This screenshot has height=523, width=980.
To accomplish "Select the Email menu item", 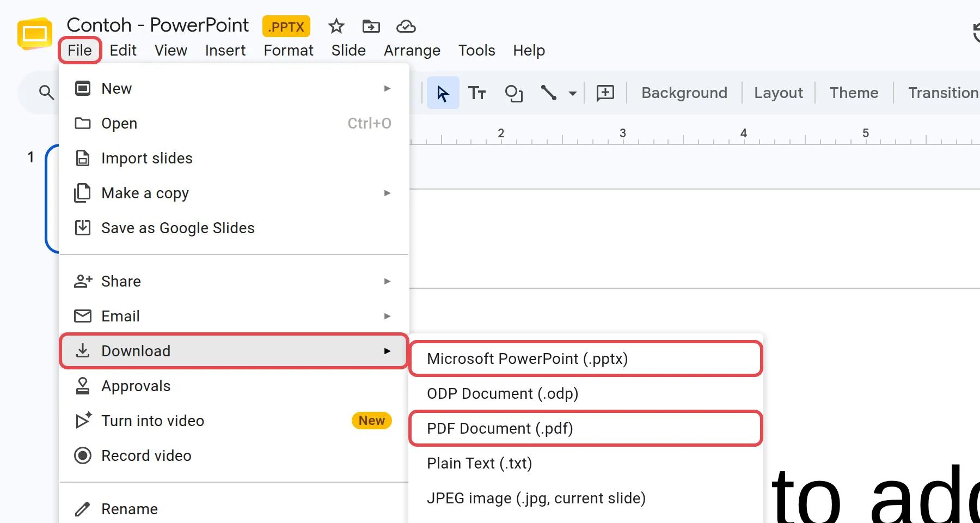I will pyautogui.click(x=234, y=316).
